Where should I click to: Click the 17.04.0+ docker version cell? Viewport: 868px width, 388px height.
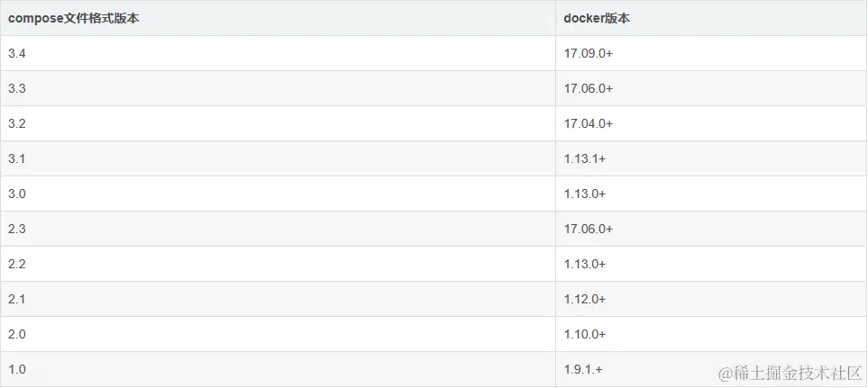click(x=711, y=124)
